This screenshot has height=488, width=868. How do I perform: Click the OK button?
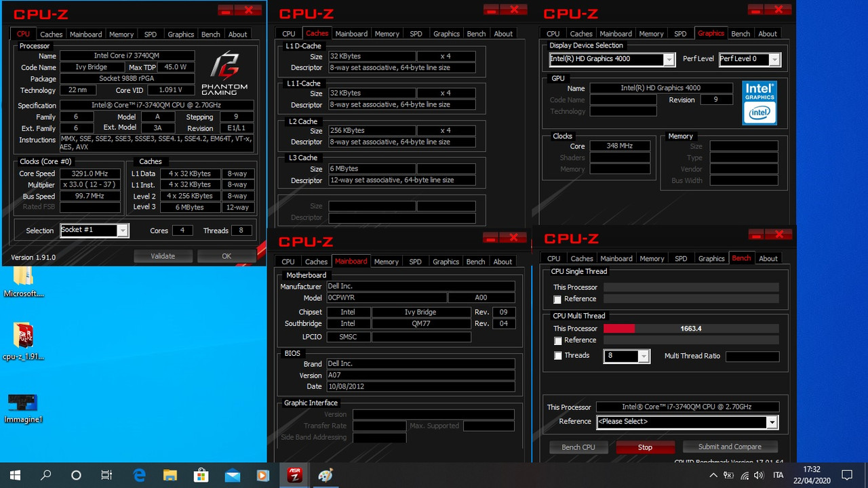coord(226,256)
